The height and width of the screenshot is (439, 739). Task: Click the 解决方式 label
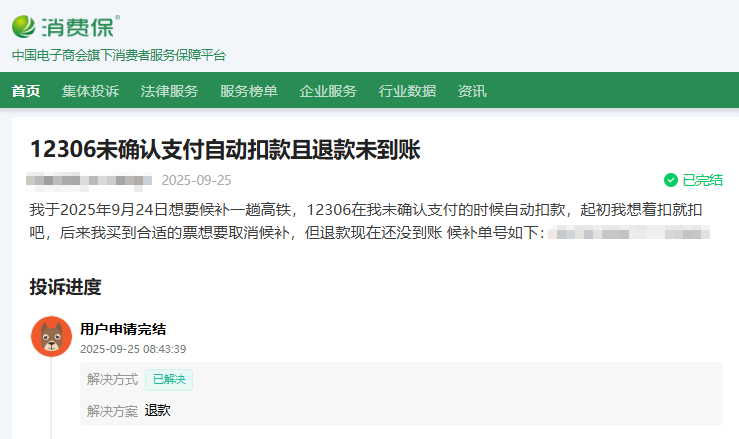[x=112, y=380]
